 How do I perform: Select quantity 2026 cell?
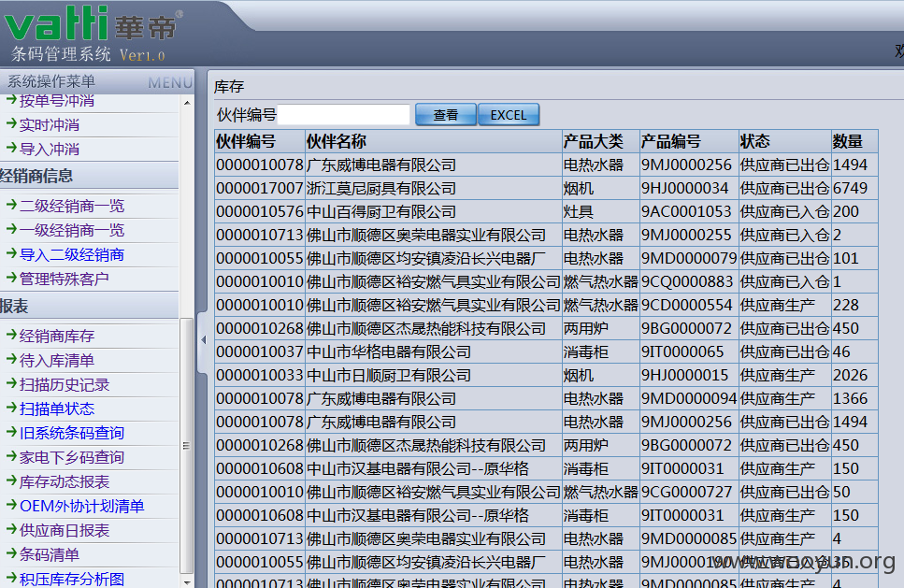pyautogui.click(x=854, y=375)
